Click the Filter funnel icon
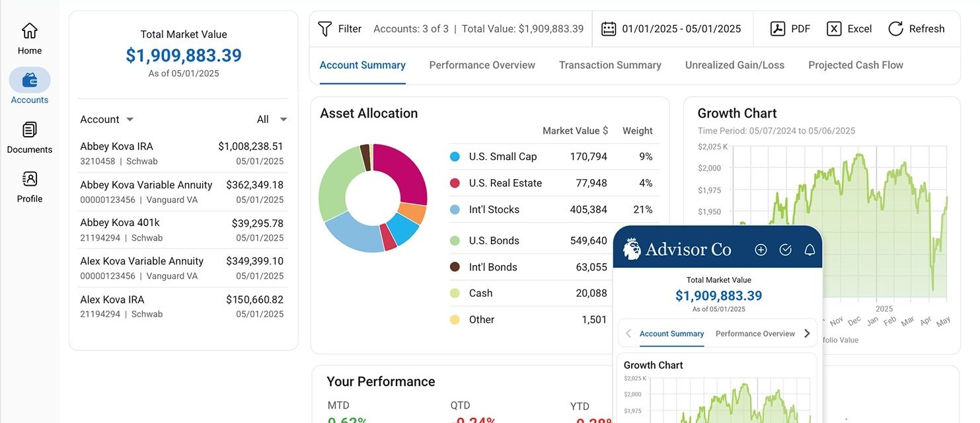The height and width of the screenshot is (423, 980). (x=324, y=28)
